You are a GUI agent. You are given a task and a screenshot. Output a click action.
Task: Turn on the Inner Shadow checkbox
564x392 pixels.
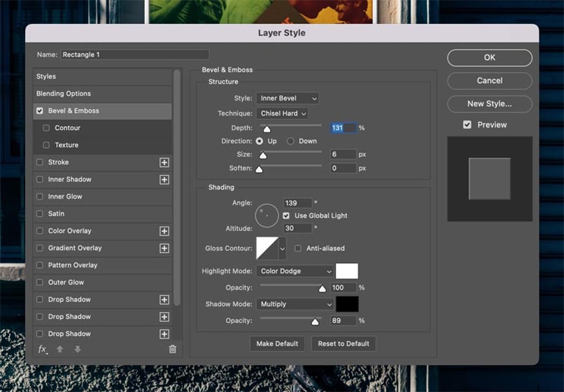(x=39, y=179)
